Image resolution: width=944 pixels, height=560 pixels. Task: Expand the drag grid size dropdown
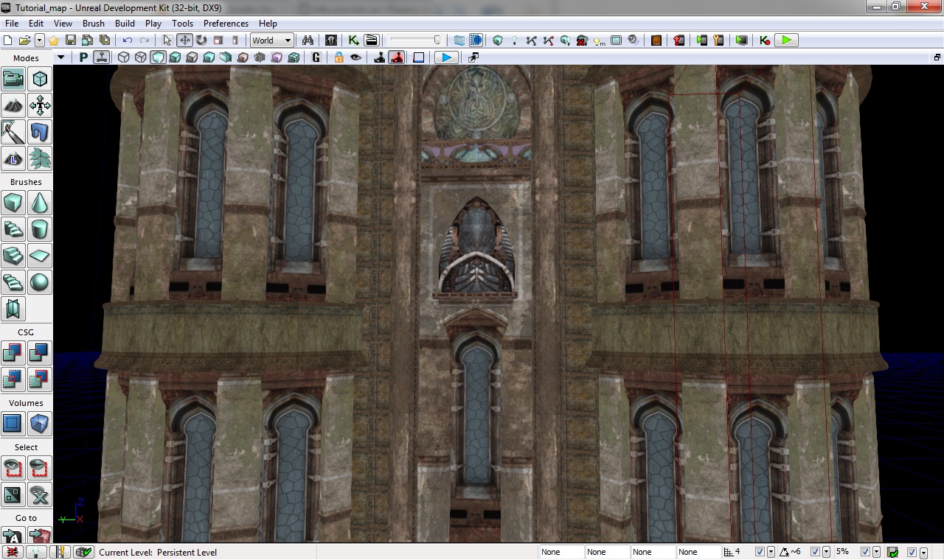(771, 552)
